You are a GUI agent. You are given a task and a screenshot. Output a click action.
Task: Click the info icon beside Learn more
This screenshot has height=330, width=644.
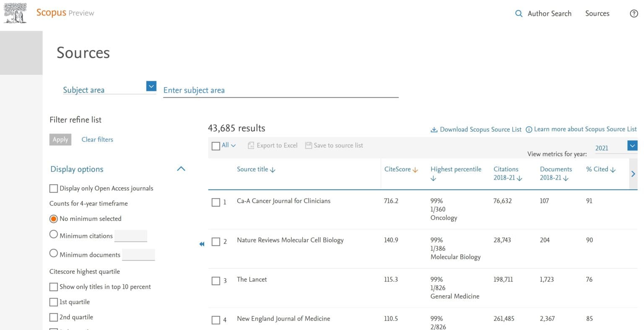pos(529,129)
